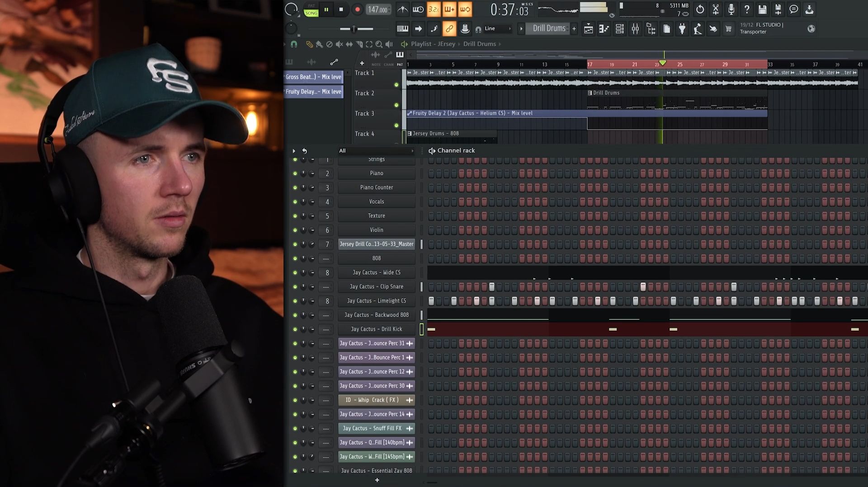Select the Vocals channel button
This screenshot has height=487, width=868.
pos(376,202)
